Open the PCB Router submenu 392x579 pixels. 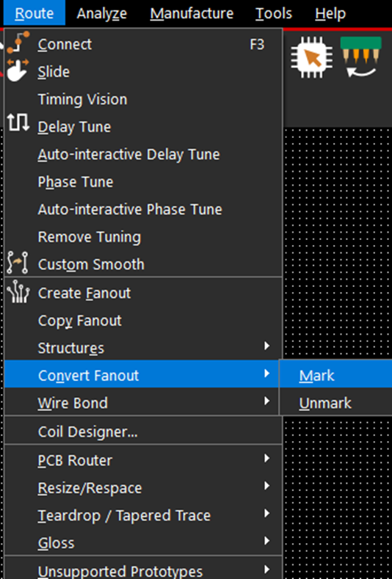pyautogui.click(x=143, y=460)
